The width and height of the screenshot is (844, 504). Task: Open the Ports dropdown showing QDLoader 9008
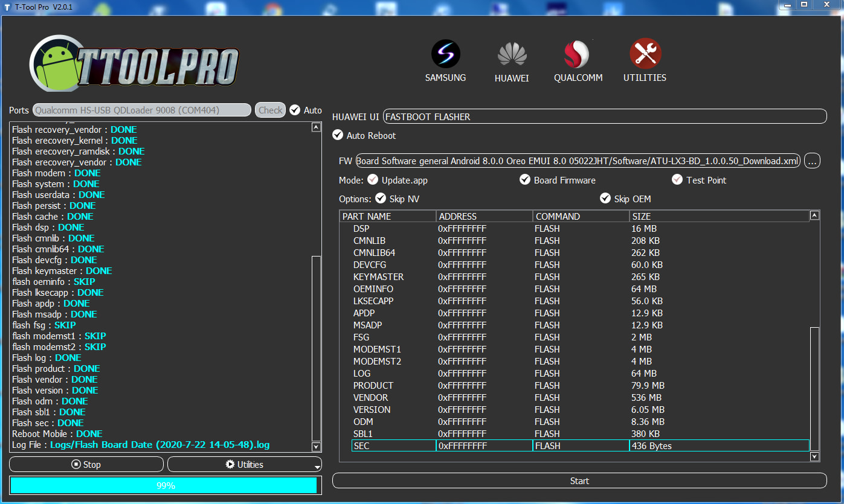pos(142,110)
